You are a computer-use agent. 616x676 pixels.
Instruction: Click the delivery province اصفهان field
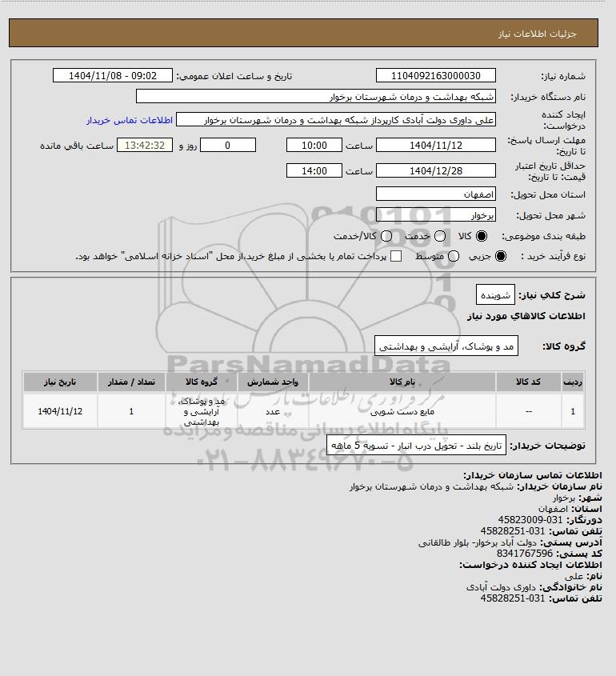(436, 194)
